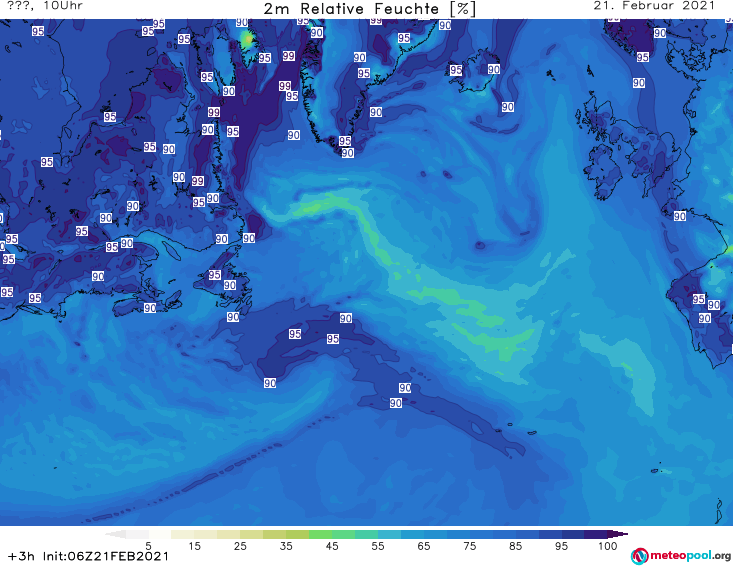
Task: Click the 90 contour label in the ocean south of Iceland
Action: click(508, 107)
